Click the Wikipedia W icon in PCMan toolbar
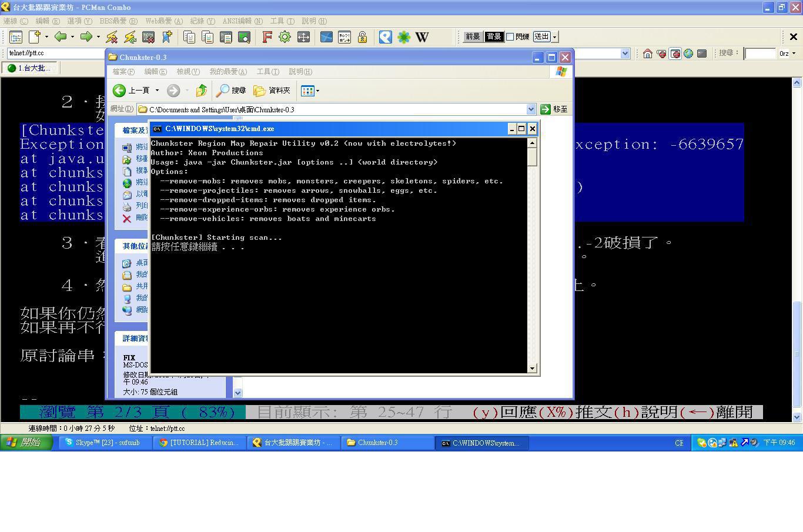This screenshot has height=532, width=803. 421,37
